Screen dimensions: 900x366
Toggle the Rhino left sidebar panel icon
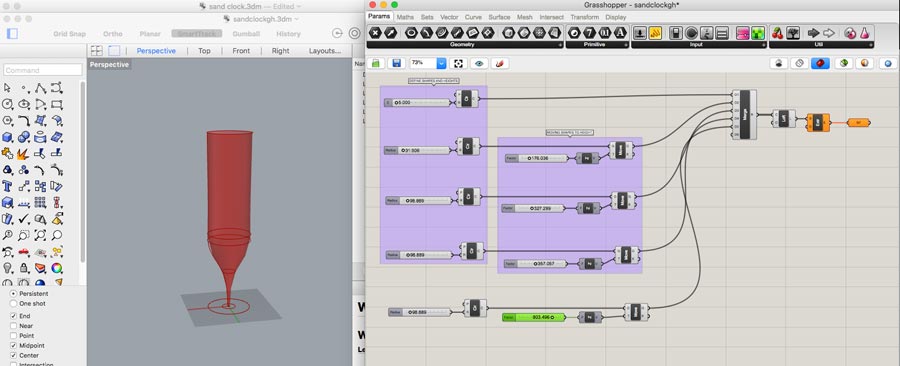coord(12,34)
